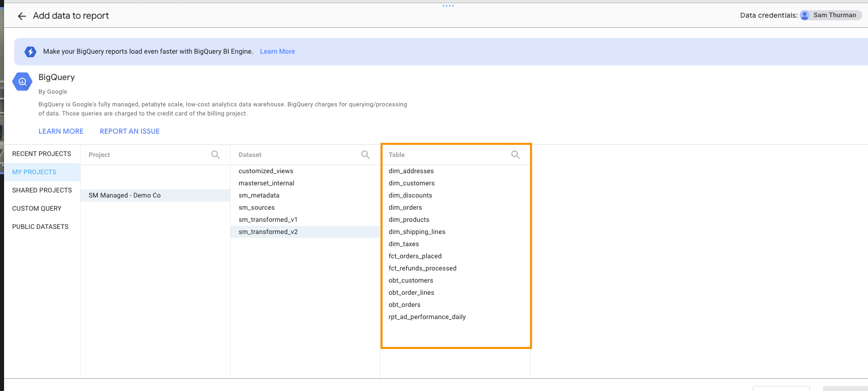Pick the obt_order_lines table

[x=455, y=293]
